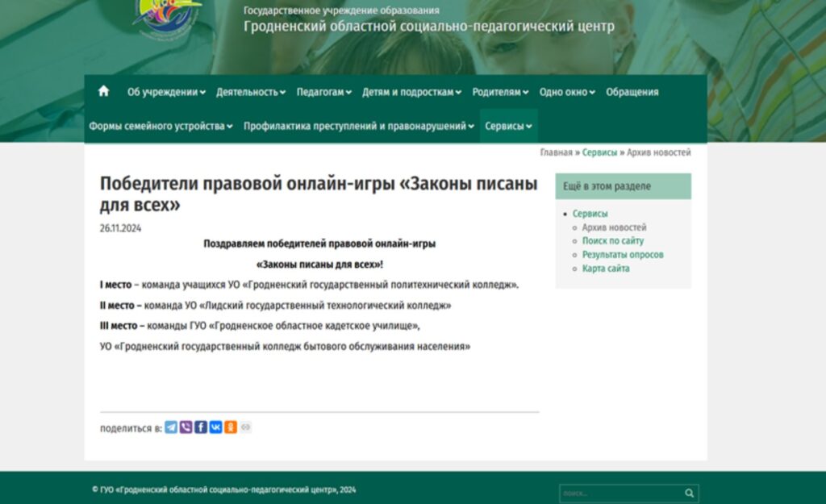826x504 pixels.
Task: Share the article via Telegram icon
Action: coord(171,427)
